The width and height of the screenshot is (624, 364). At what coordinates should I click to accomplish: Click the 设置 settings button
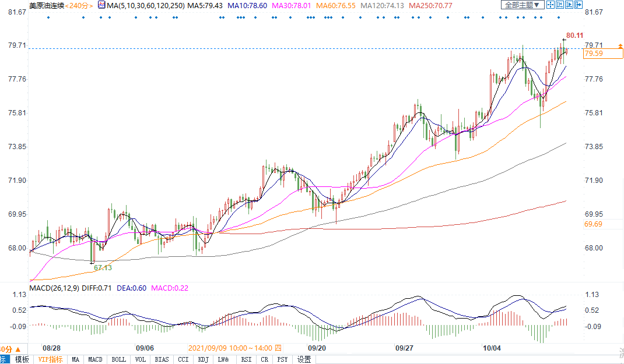click(x=304, y=359)
